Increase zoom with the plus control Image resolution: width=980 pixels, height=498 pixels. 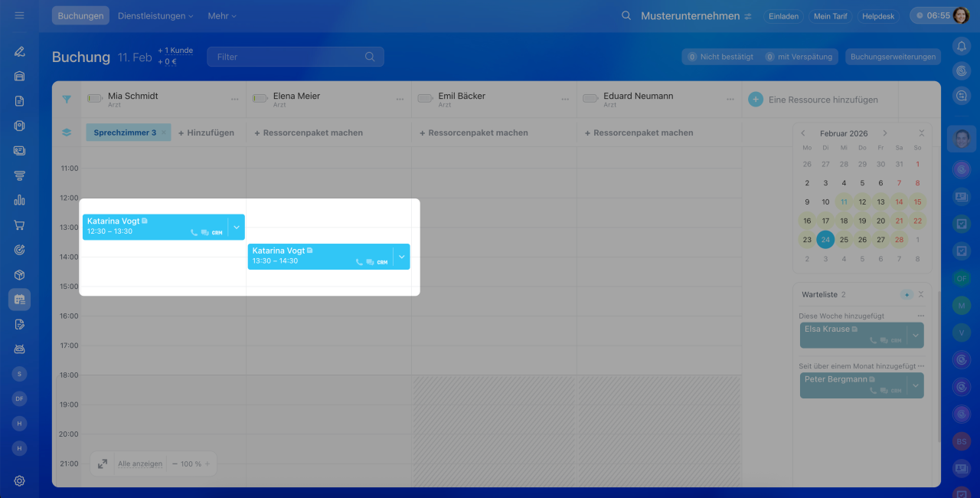[207, 464]
